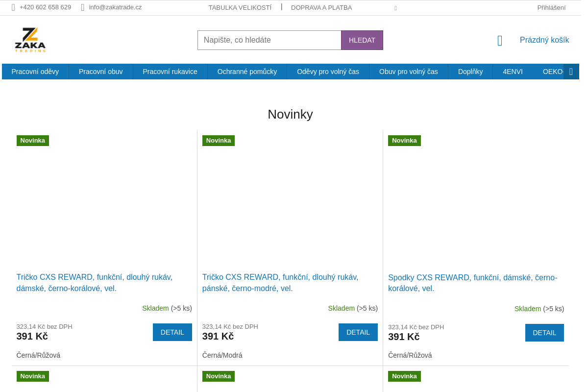
Task: Click Černá/Růžová label under Spodky
Action: pos(410,355)
